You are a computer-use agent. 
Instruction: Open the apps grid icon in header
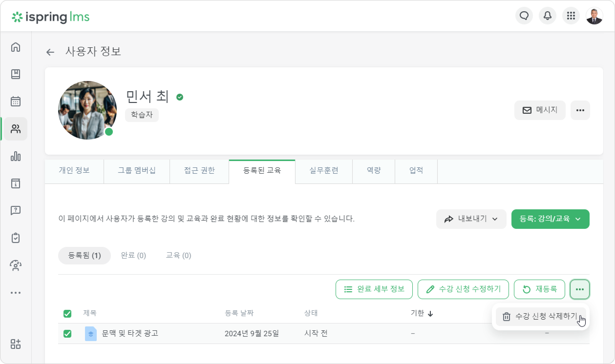click(x=571, y=16)
